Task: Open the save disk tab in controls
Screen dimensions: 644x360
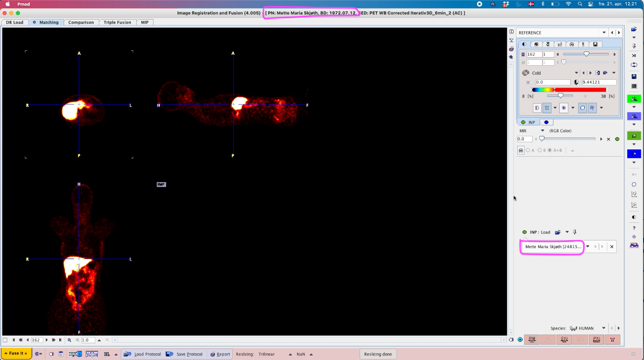Action: tap(595, 44)
